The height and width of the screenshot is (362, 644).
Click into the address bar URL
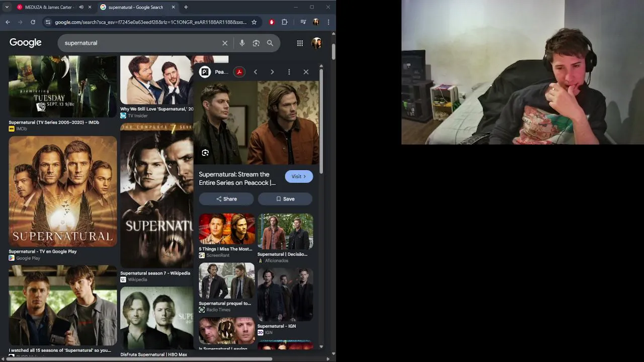tap(151, 22)
